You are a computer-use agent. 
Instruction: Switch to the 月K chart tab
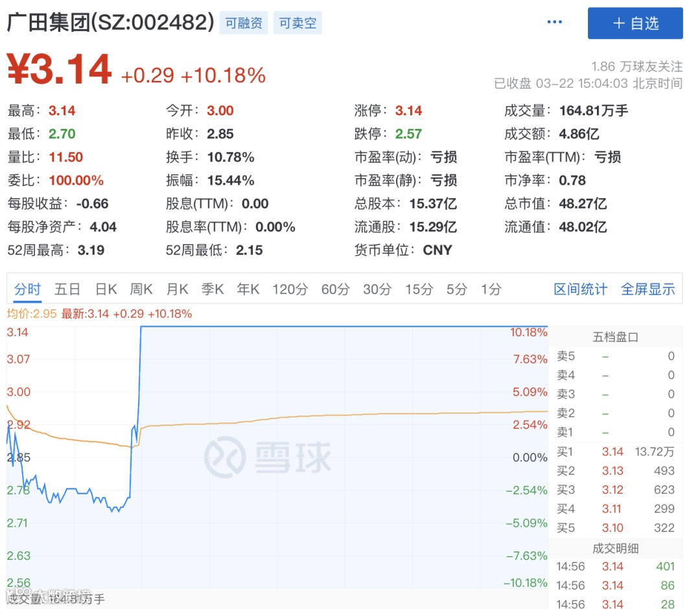point(177,289)
